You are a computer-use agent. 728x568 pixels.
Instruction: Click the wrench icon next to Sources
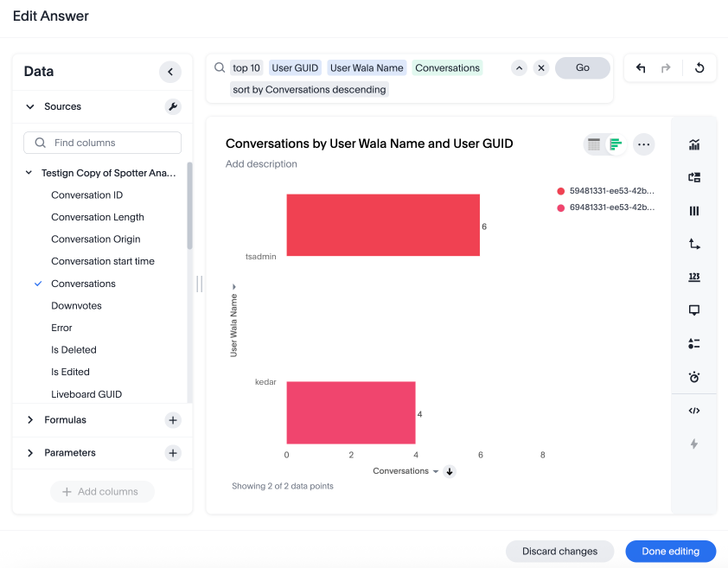171,106
